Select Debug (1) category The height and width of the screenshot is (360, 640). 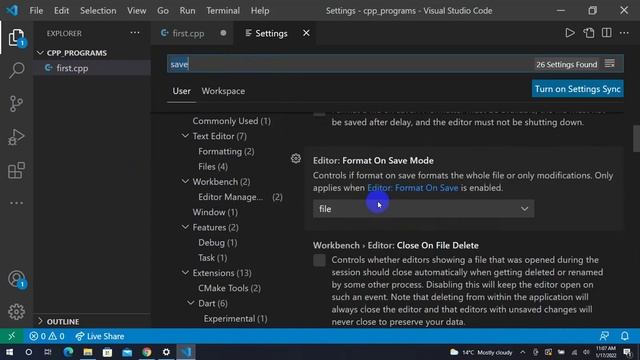tap(218, 242)
